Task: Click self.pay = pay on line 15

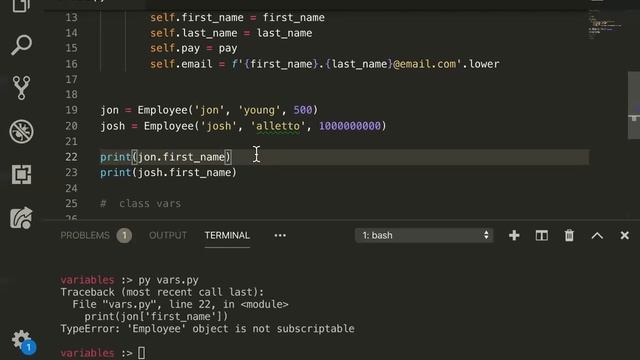Action: 193,48
